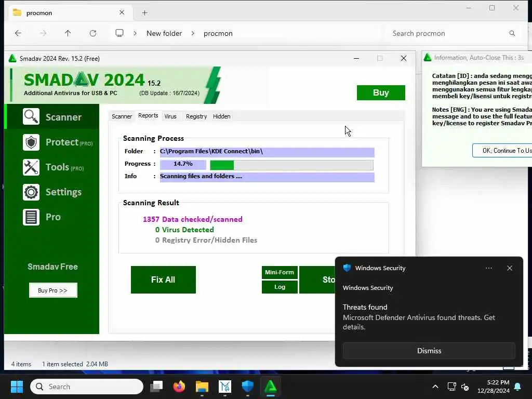
Task: Click the Fix All button
Action: (x=163, y=280)
